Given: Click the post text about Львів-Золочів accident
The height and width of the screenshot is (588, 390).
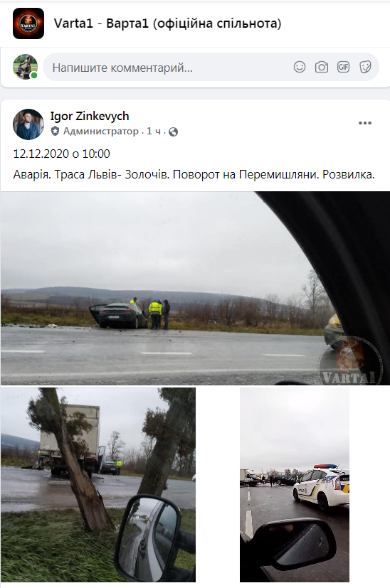Looking at the screenshot, I should click(194, 174).
